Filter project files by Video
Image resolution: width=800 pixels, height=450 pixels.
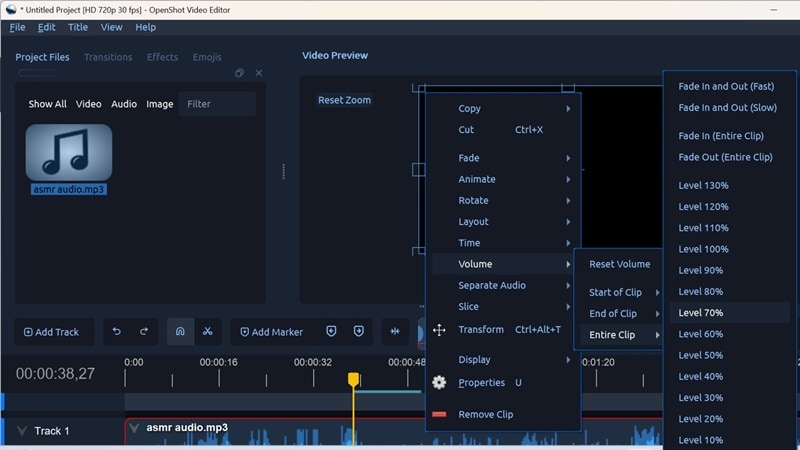[89, 104]
